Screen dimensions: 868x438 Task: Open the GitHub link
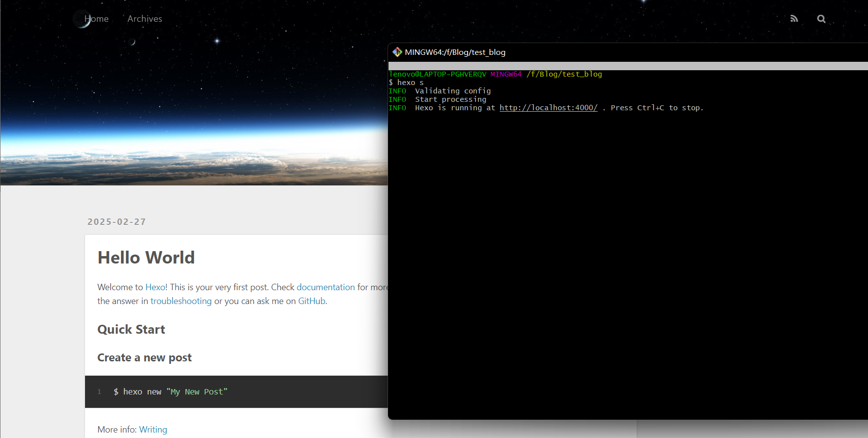(311, 301)
